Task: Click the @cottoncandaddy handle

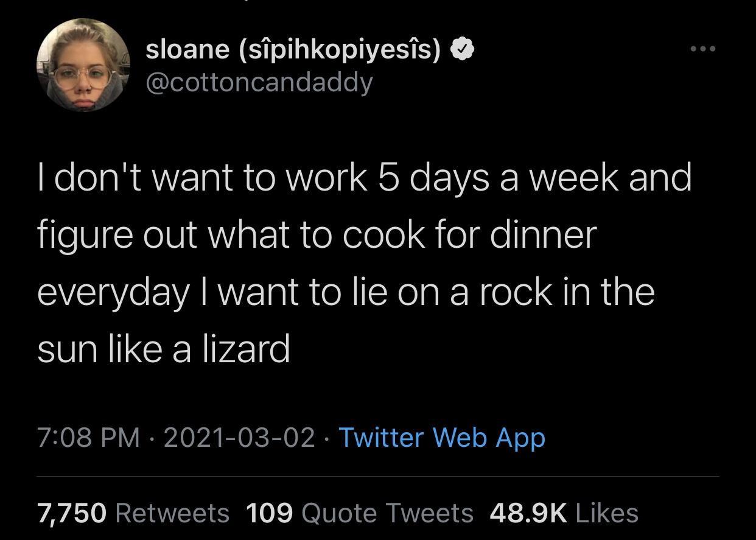Action: click(258, 82)
